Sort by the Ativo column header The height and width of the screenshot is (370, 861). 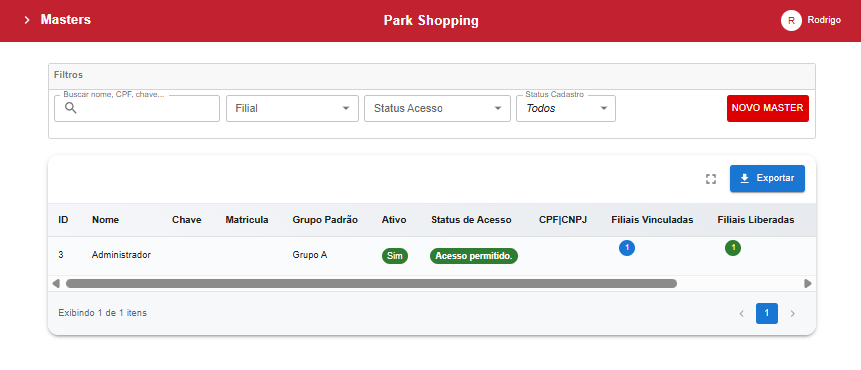[394, 220]
